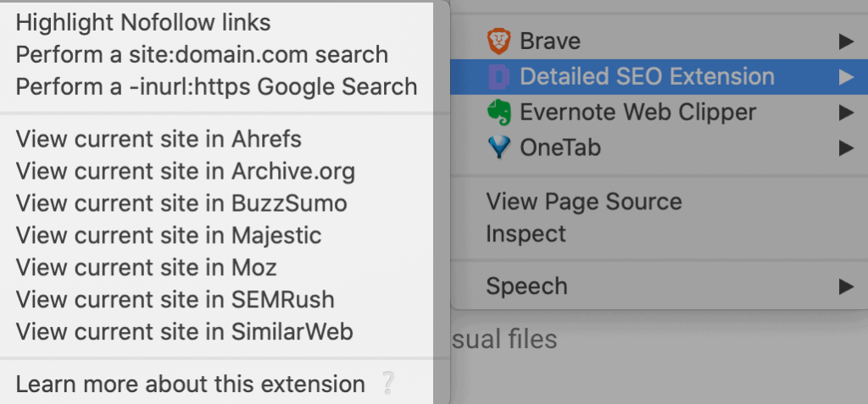Click the Evernote elephant icon
The image size is (868, 404).
[x=499, y=113]
